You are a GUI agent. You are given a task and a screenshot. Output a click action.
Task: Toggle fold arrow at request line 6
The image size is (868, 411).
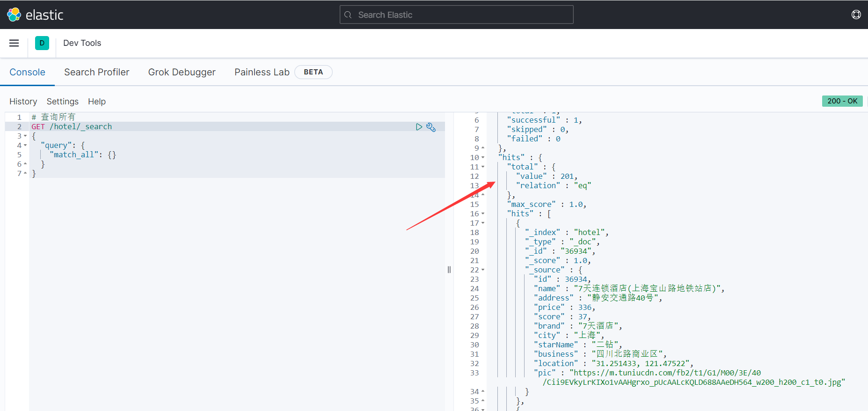[x=25, y=164]
